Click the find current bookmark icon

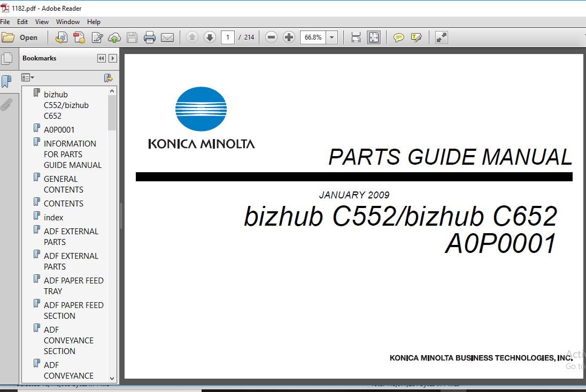point(108,78)
